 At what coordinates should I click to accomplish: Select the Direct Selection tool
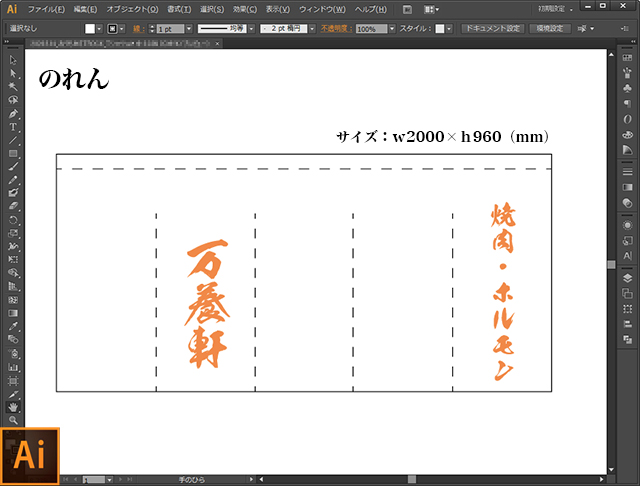(13, 73)
